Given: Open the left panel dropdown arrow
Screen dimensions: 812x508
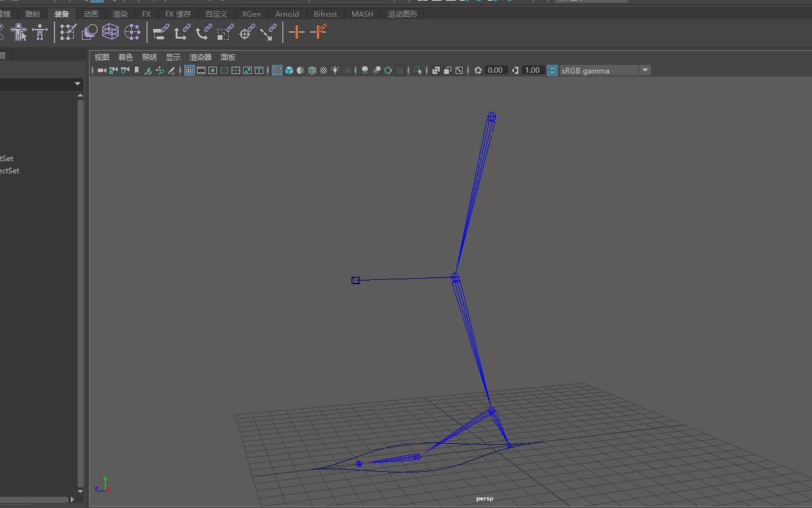Looking at the screenshot, I should click(x=77, y=84).
